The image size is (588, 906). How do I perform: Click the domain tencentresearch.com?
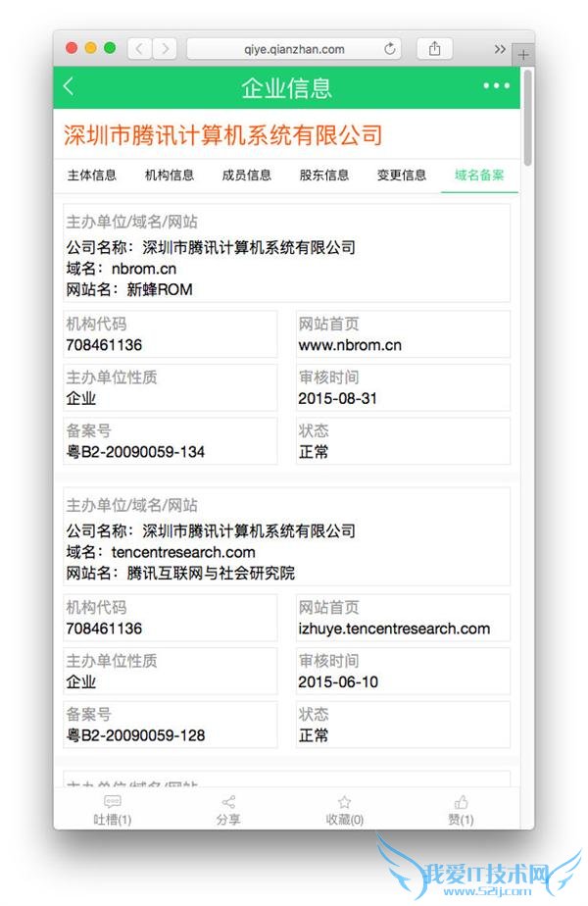tap(183, 552)
